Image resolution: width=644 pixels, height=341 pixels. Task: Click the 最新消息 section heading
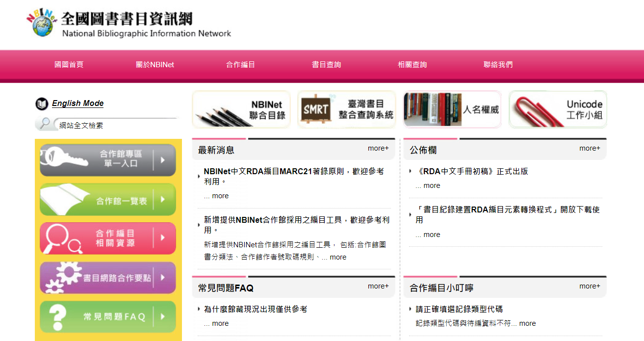(216, 150)
